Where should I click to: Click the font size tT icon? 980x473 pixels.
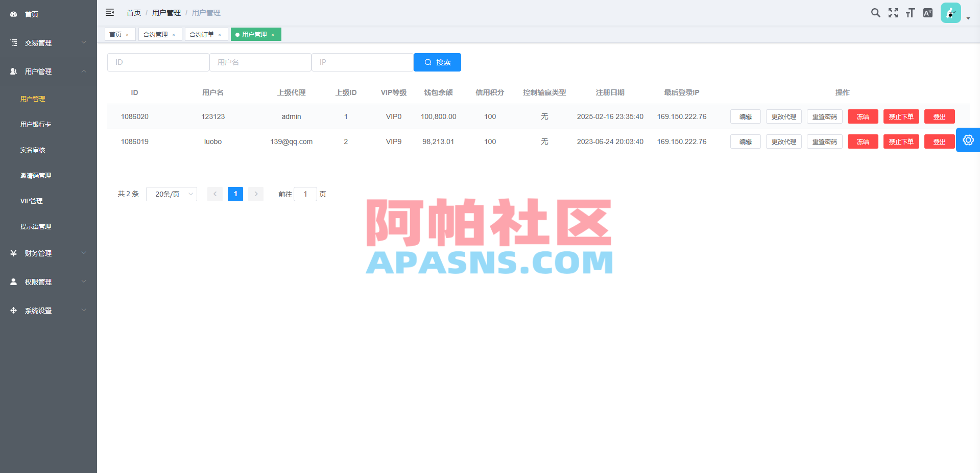(910, 13)
